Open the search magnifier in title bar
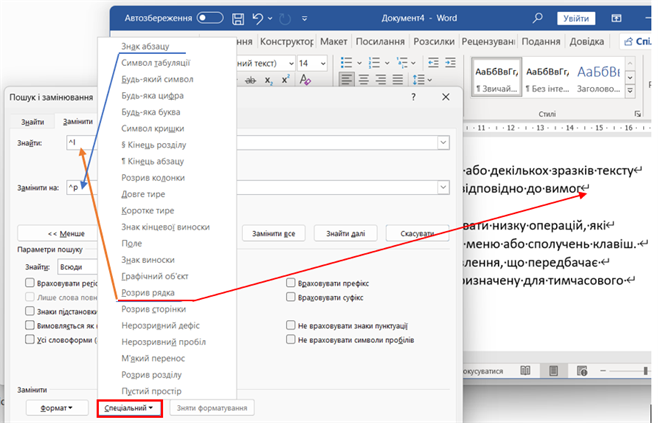 coord(538,18)
